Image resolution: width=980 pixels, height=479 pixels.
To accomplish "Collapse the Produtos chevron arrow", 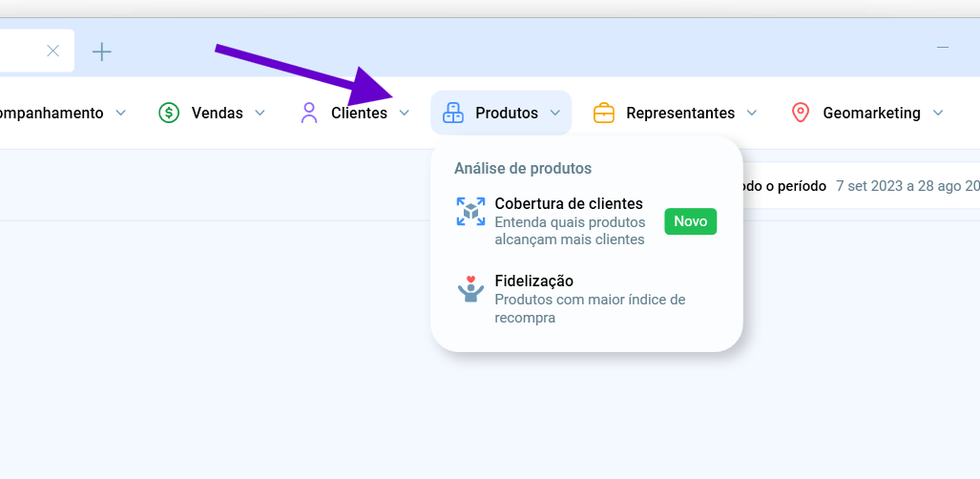I will click(x=555, y=114).
